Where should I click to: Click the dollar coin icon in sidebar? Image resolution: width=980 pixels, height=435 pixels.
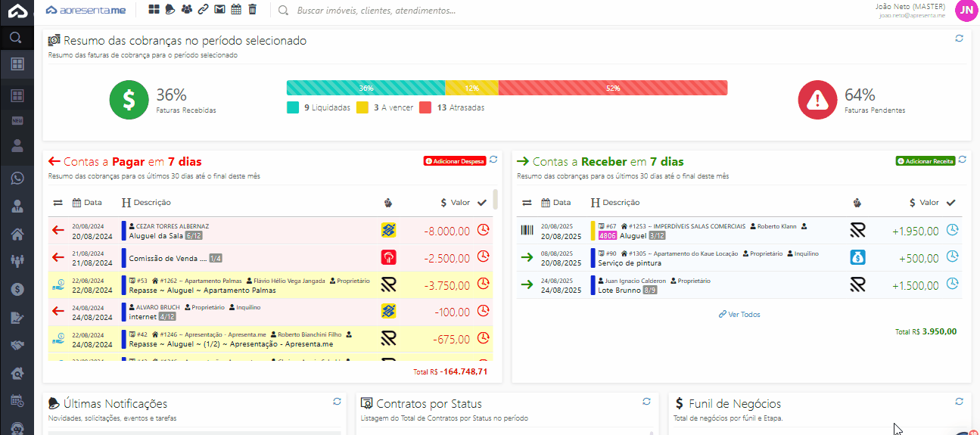click(17, 289)
